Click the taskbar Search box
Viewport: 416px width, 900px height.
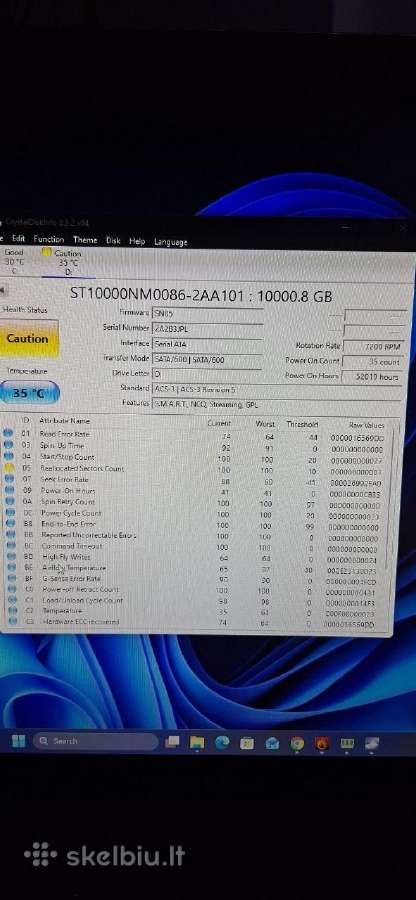click(95, 741)
